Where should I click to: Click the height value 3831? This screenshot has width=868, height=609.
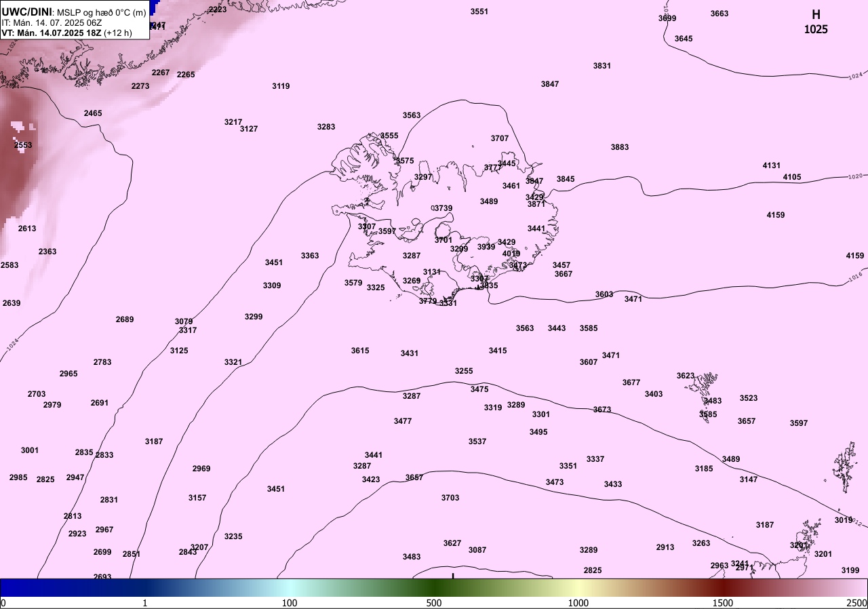[x=602, y=66]
